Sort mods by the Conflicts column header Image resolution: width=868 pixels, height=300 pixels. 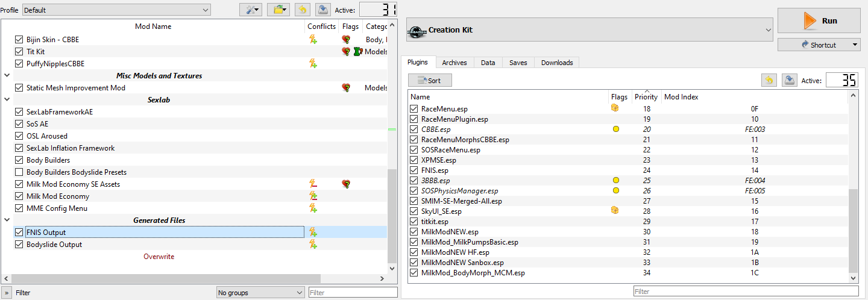click(x=321, y=27)
